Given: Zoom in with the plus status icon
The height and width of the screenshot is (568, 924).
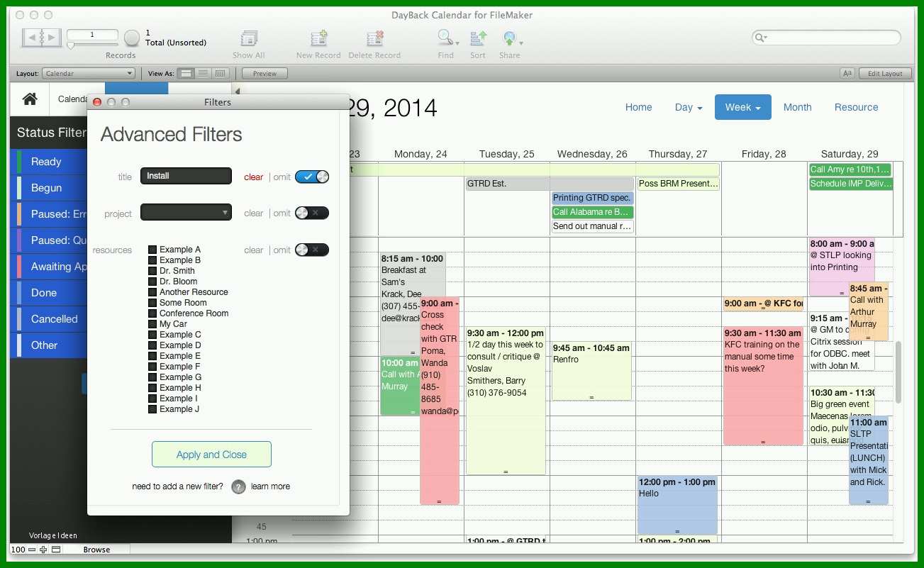Looking at the screenshot, I should pyautogui.click(x=43, y=550).
